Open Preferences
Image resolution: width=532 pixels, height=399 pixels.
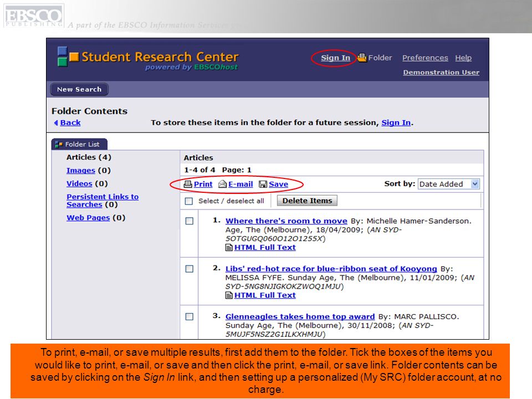[x=425, y=58]
